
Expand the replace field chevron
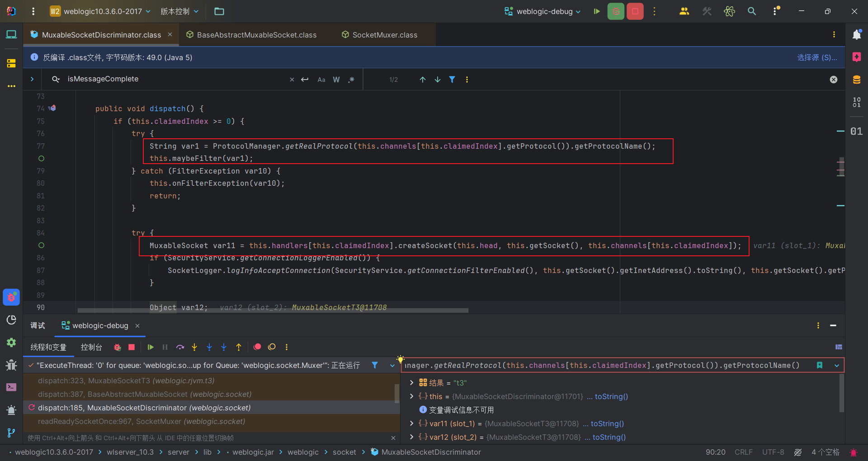pyautogui.click(x=32, y=79)
